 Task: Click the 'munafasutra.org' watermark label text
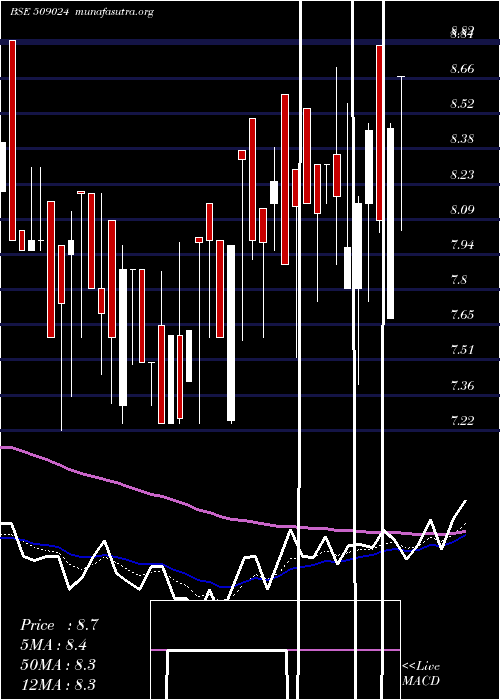click(115, 12)
